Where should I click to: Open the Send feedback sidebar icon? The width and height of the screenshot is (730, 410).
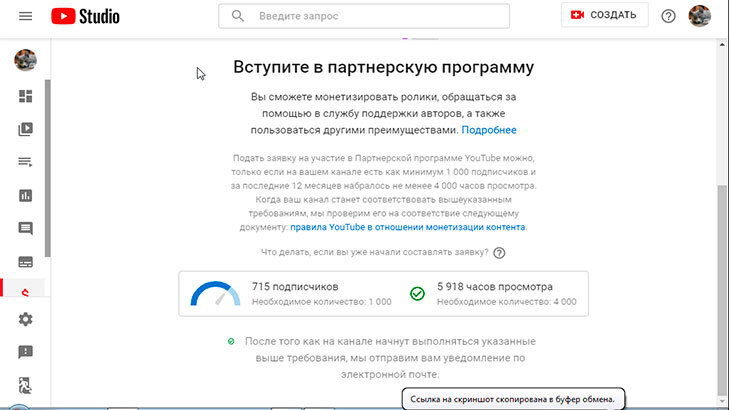25,352
